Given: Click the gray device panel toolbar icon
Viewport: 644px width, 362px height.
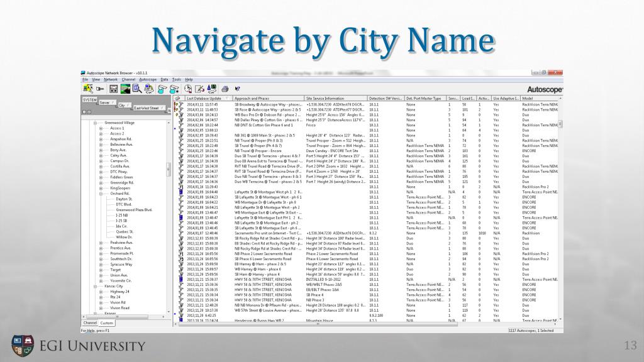Looking at the screenshot, I should [x=114, y=89].
